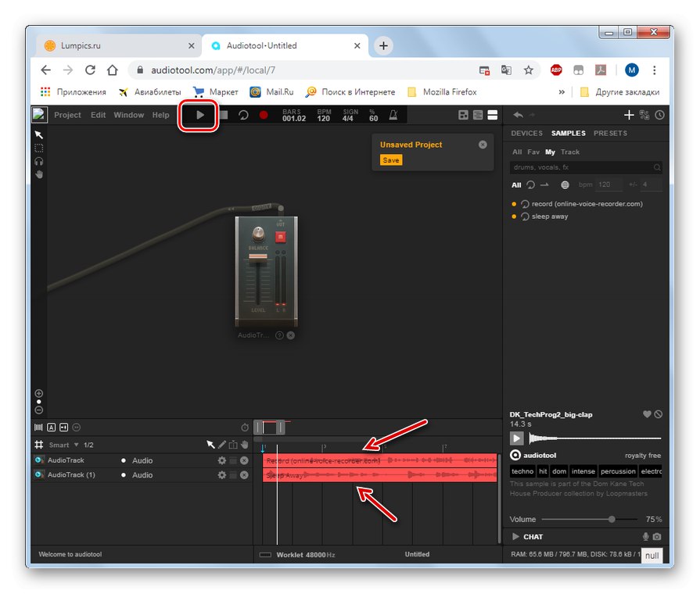The height and width of the screenshot is (594, 700).
Task: Open the history clock icon
Action: click(659, 115)
